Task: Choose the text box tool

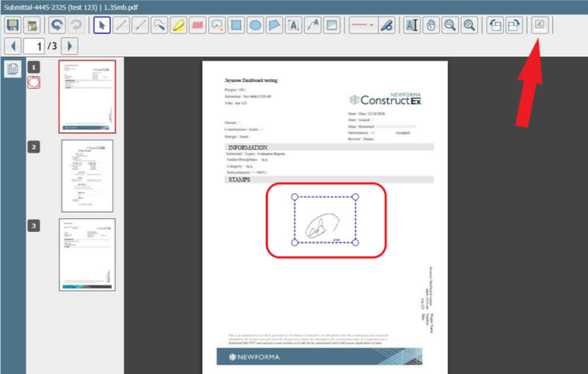Action: click(x=293, y=25)
